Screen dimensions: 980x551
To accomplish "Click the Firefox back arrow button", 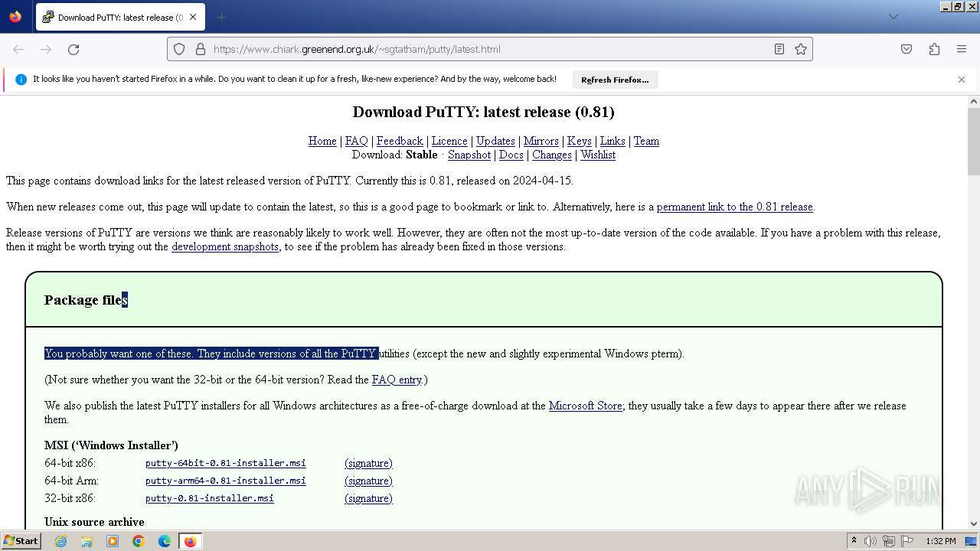I will (18, 49).
